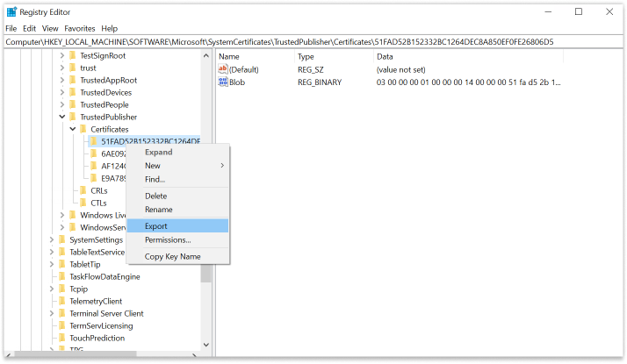Collapse the Certificates subkey
This screenshot has width=627, height=364.
tap(73, 129)
